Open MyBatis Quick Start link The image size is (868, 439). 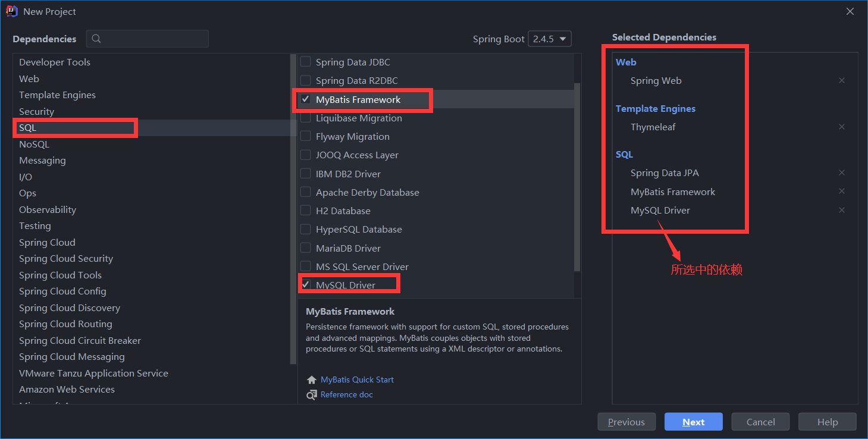tap(357, 380)
